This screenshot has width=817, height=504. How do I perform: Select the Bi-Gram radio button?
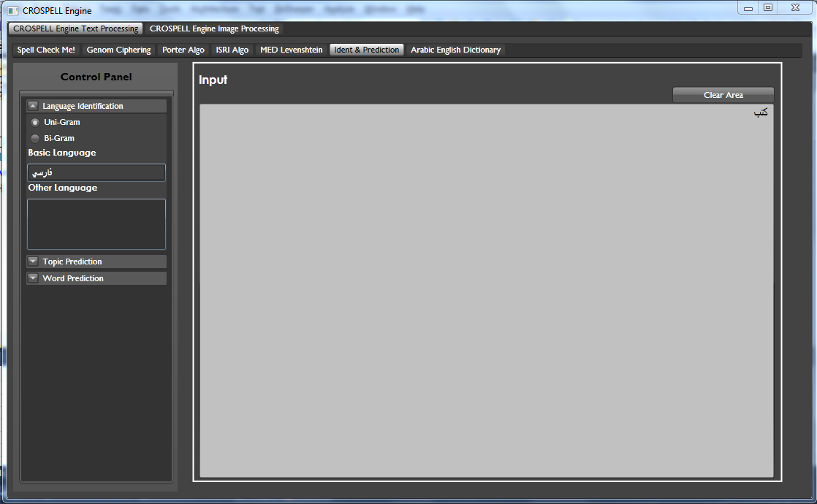(35, 138)
